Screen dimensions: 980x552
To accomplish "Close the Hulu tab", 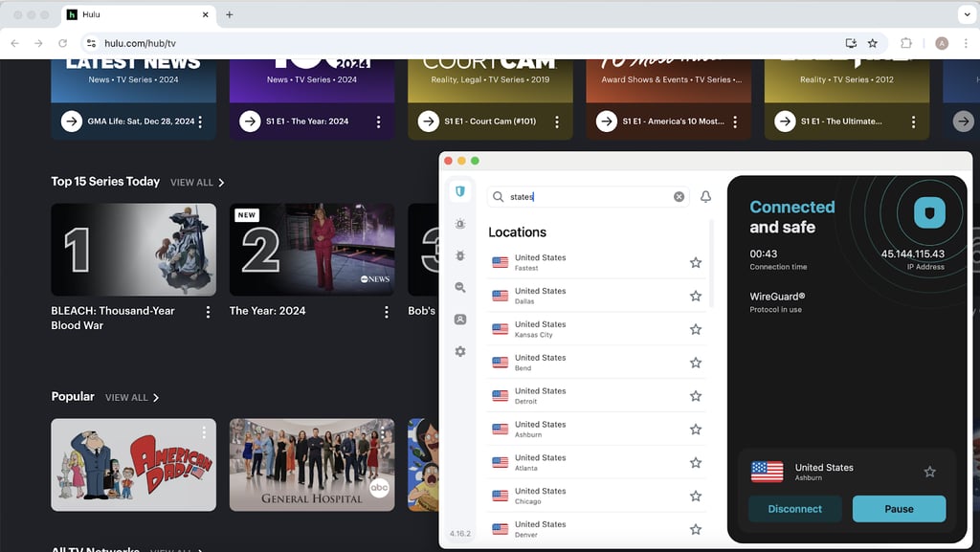I will coord(205,14).
